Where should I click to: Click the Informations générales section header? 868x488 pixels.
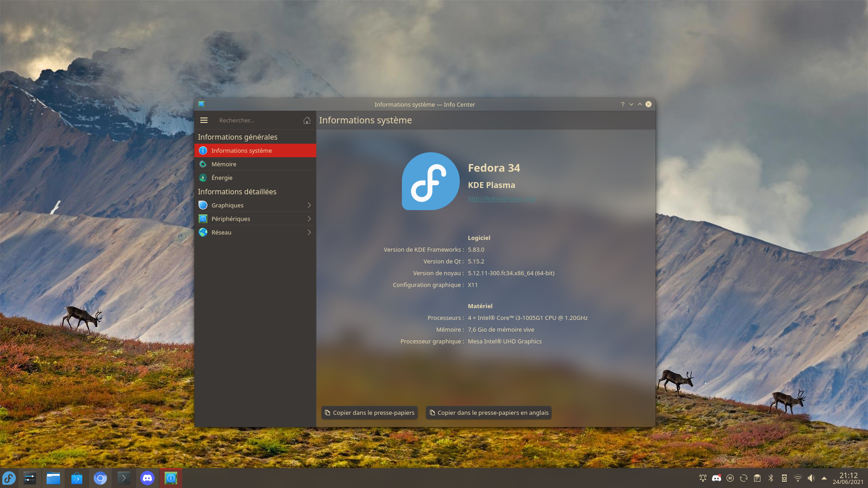click(x=237, y=137)
